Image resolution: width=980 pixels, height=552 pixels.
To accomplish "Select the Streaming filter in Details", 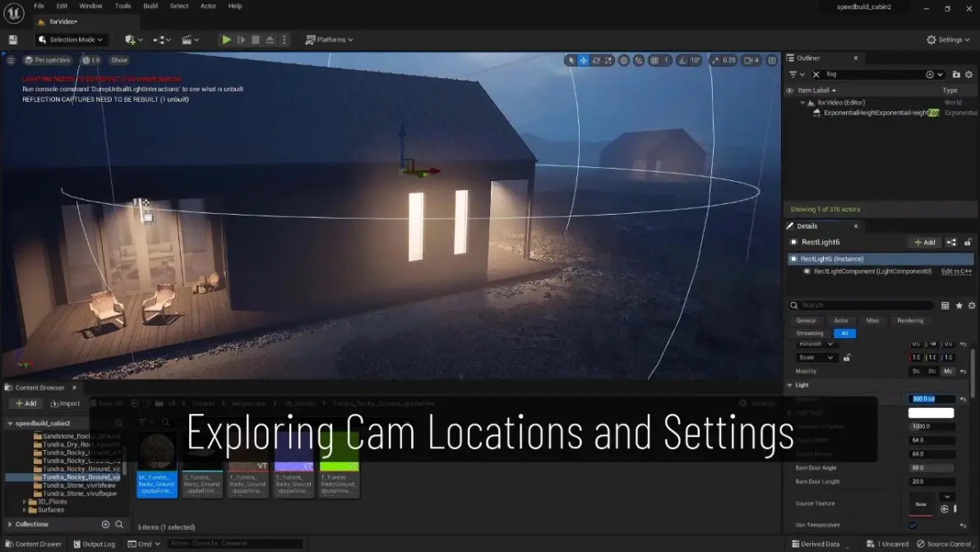I will pyautogui.click(x=809, y=333).
